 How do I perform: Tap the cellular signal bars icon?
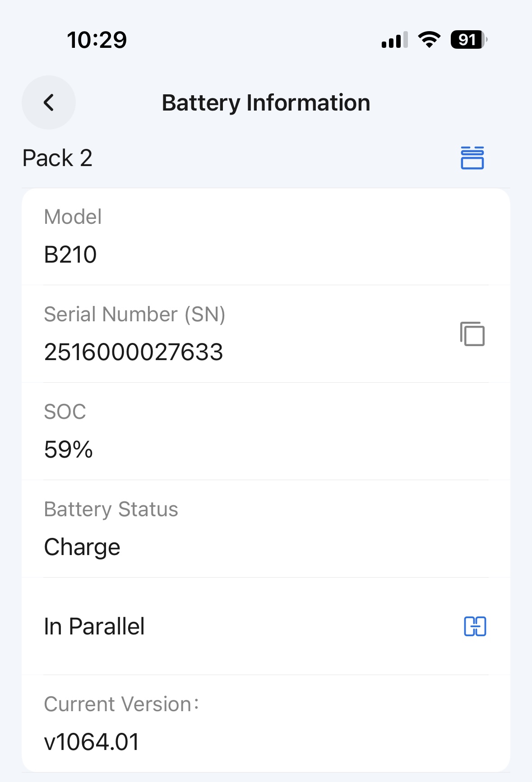[394, 40]
